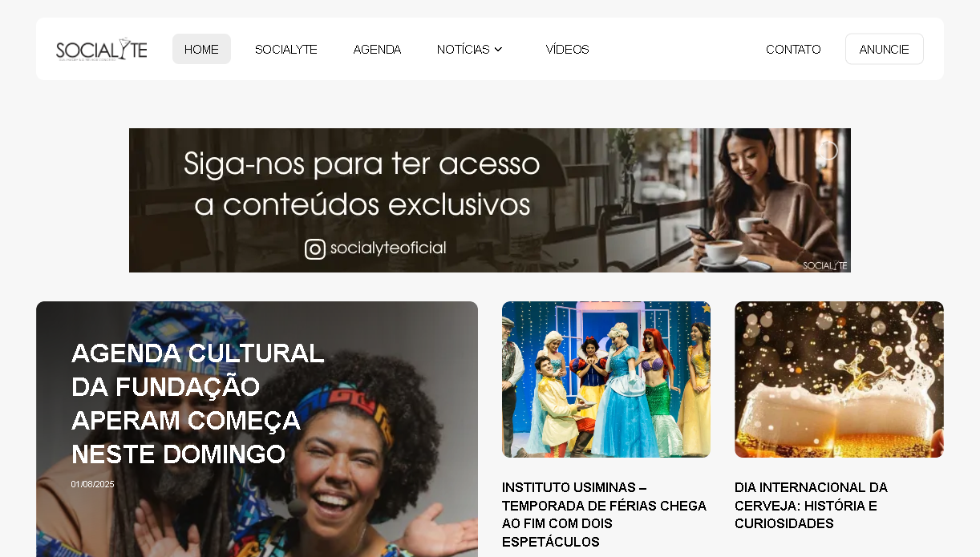Open the Contato link

click(793, 49)
